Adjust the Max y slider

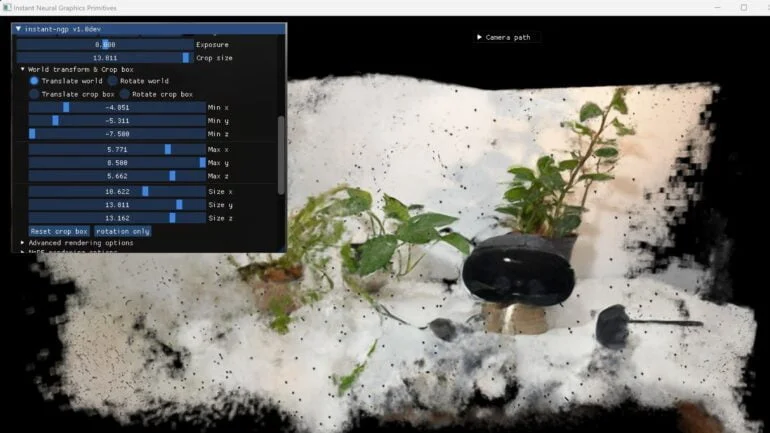point(117,162)
